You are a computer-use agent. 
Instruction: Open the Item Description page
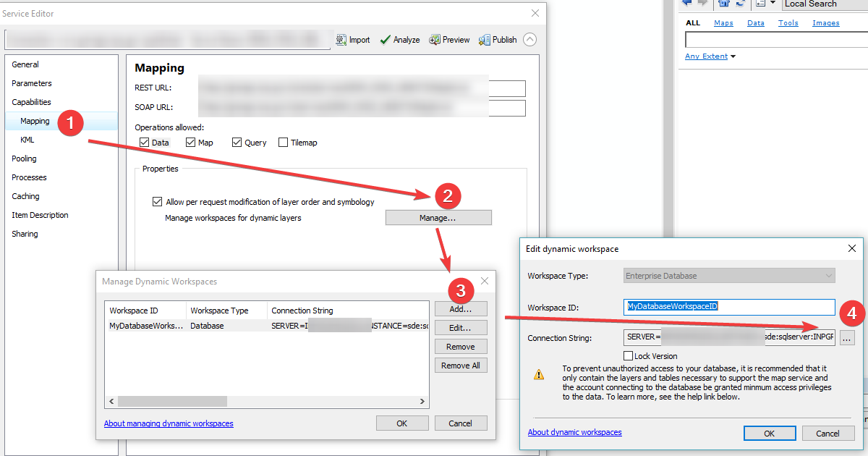coord(40,215)
